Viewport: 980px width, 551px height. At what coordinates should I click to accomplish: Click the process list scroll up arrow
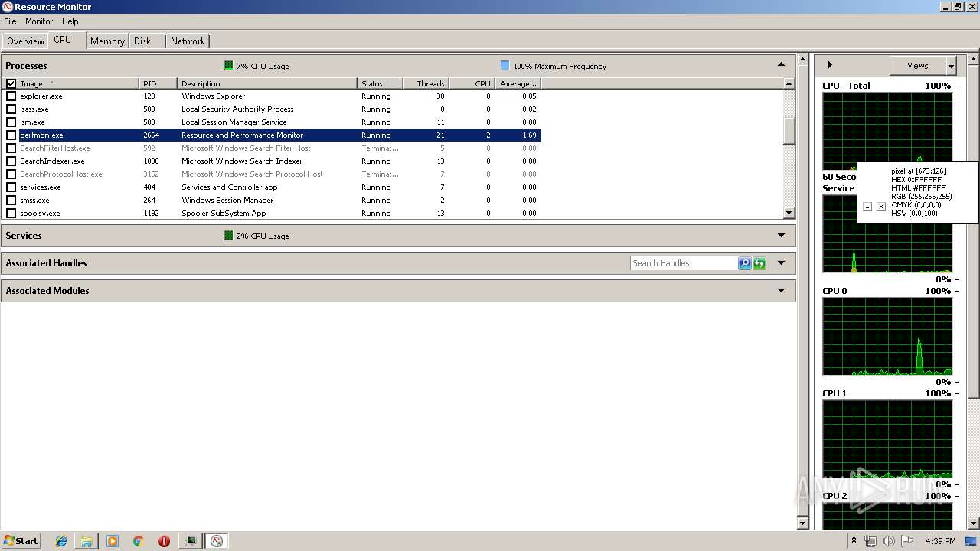pyautogui.click(x=789, y=83)
